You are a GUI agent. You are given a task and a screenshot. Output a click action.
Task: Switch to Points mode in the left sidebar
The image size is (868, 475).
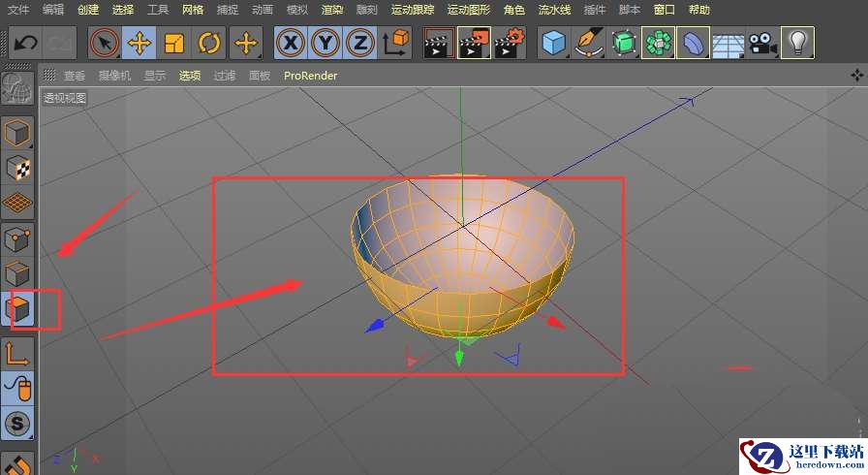click(18, 238)
